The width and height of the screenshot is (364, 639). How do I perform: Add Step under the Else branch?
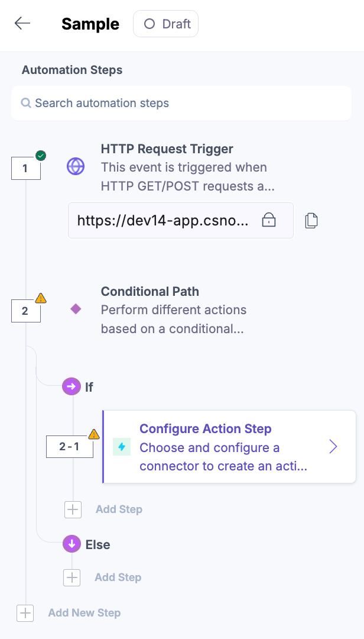point(72,577)
